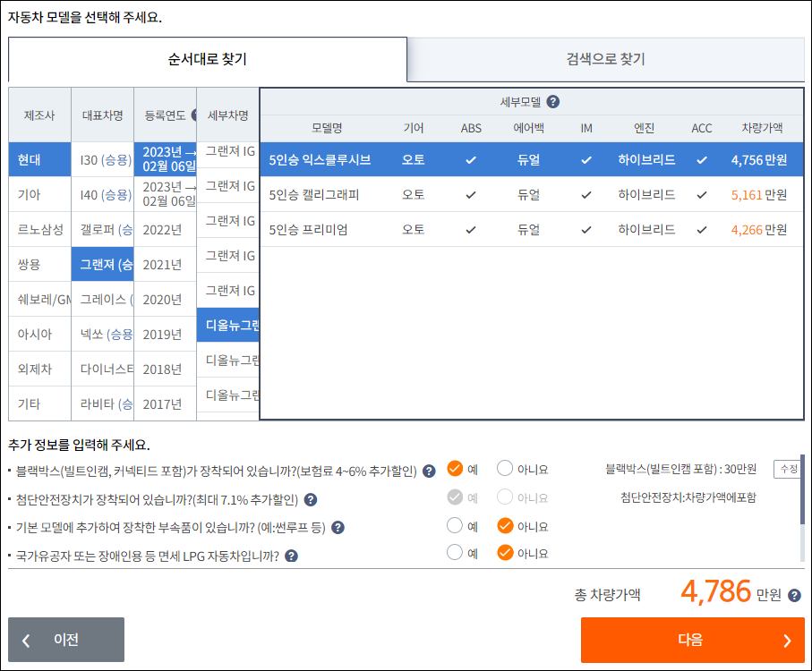This screenshot has height=671, width=812.
Task: Click left chevron on 이전 button
Action: coord(26,641)
